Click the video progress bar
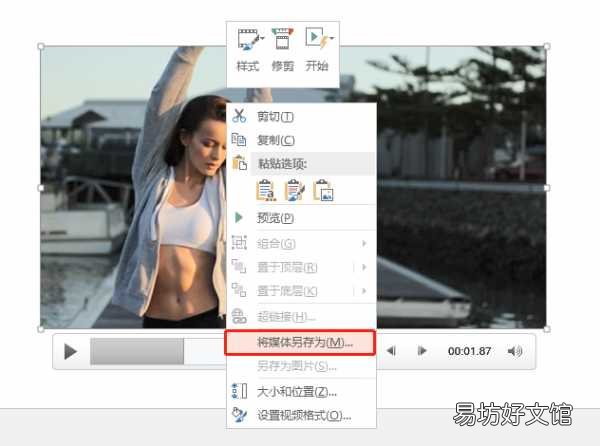600x446 pixels. 158,351
